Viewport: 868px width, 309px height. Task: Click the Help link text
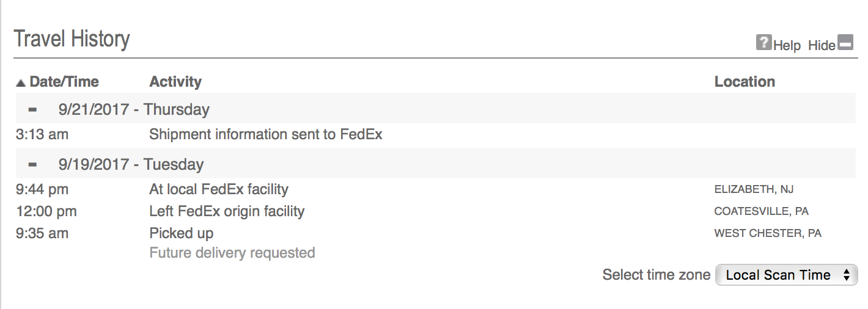[787, 45]
